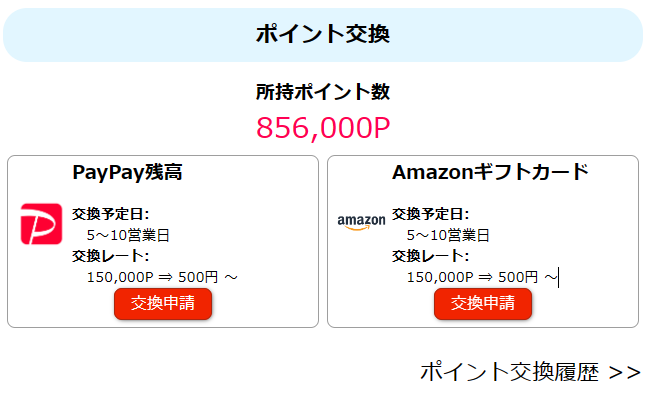This screenshot has width=650, height=406.
Task: Click the Amazonギフトカード card title
Action: [490, 172]
